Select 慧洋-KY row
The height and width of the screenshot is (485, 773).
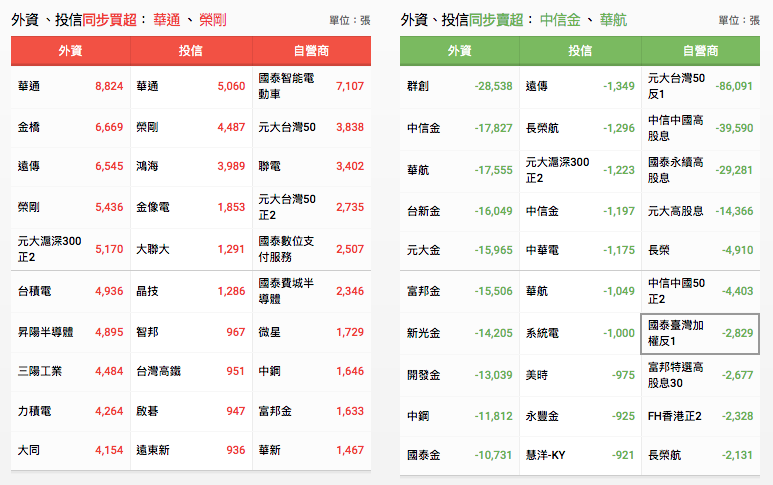[x=580, y=455]
